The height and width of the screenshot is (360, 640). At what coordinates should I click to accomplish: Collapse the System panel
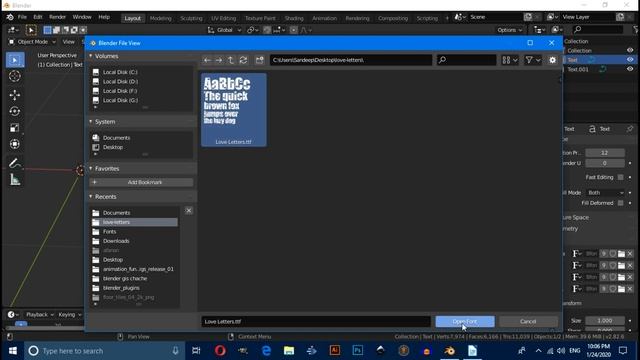91,122
